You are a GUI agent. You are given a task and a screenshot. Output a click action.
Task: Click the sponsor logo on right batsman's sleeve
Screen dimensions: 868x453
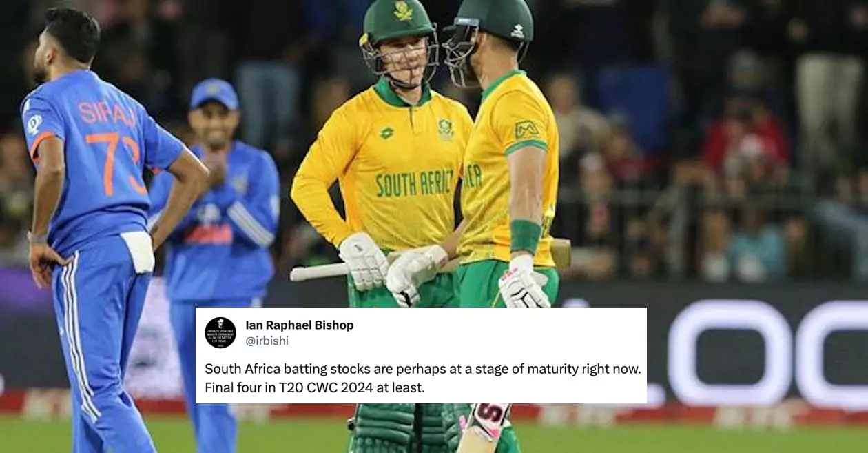[x=526, y=130]
